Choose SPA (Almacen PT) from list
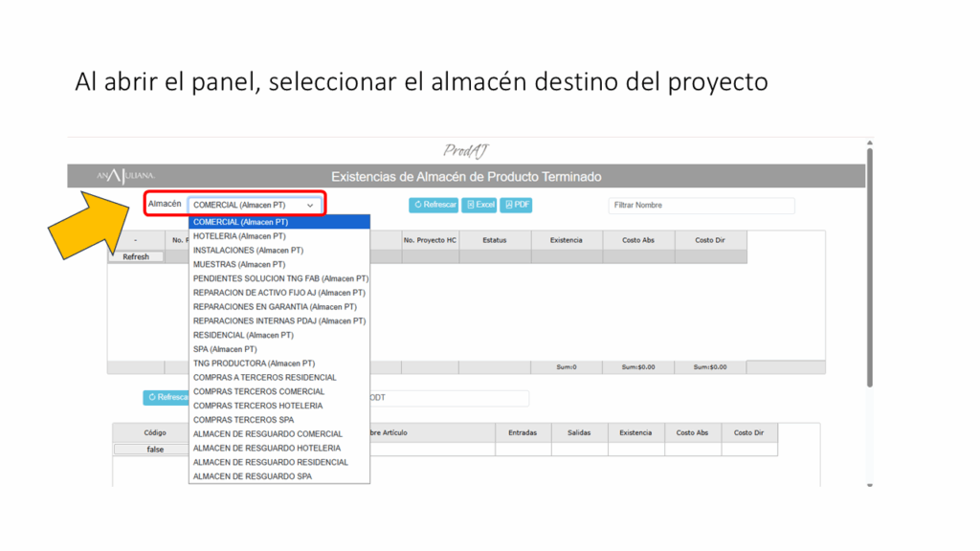 [225, 349]
